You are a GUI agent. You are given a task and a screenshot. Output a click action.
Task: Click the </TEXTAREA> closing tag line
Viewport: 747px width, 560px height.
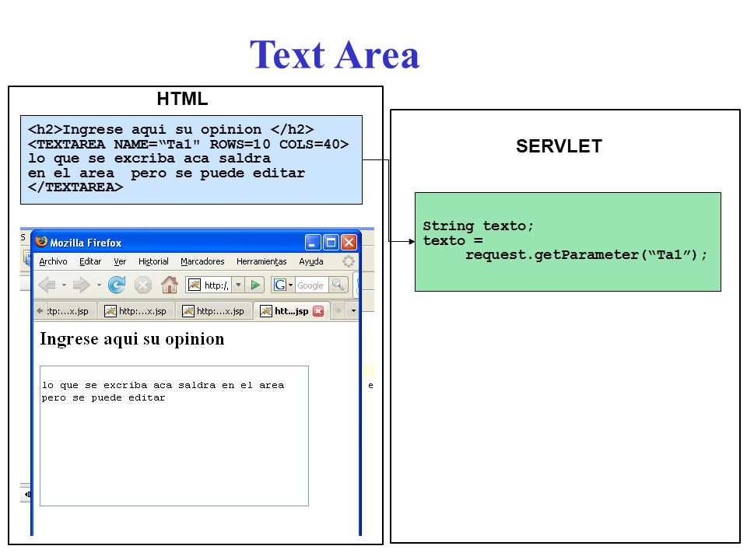75,187
